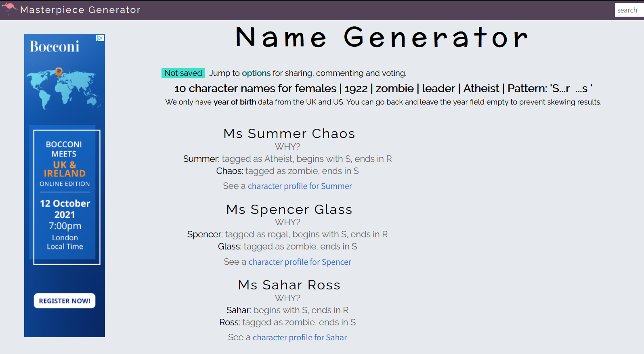Click the orange location pin on the map
Screen dimensions: 644x354
tap(59, 72)
